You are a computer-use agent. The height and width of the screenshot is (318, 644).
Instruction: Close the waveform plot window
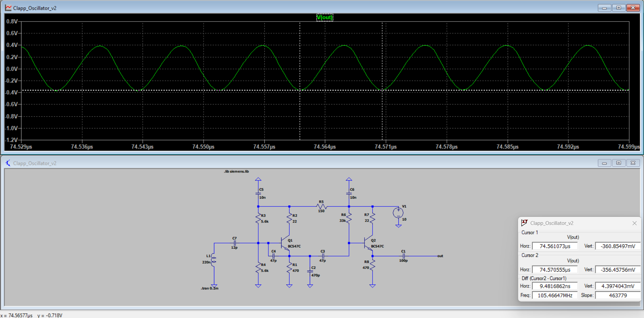pyautogui.click(x=633, y=8)
